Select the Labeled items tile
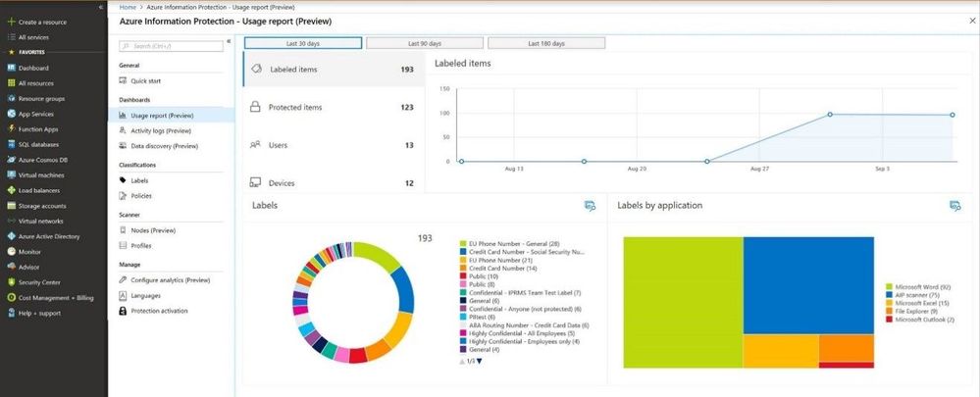 [335, 70]
